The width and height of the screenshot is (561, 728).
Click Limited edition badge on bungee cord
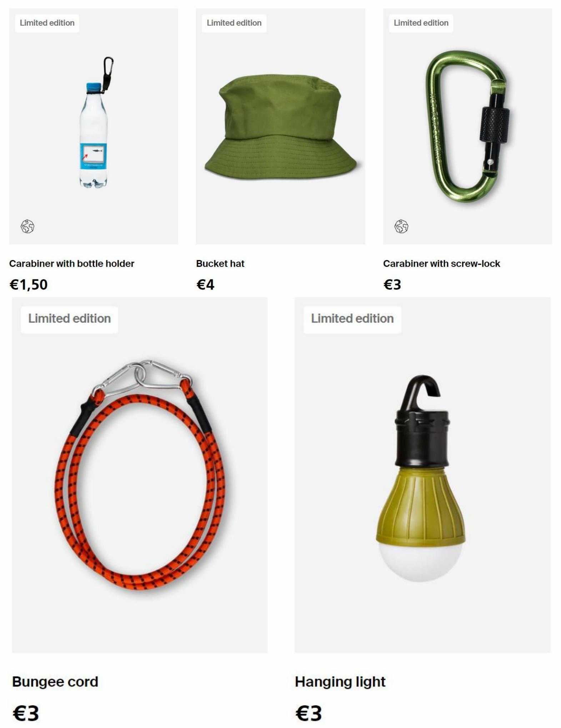69,319
